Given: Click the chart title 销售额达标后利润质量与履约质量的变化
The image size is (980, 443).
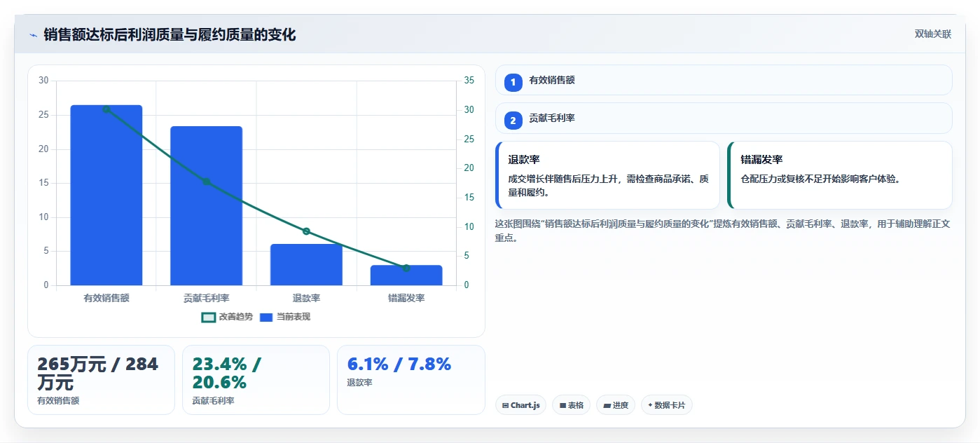Looking at the screenshot, I should pos(170,34).
